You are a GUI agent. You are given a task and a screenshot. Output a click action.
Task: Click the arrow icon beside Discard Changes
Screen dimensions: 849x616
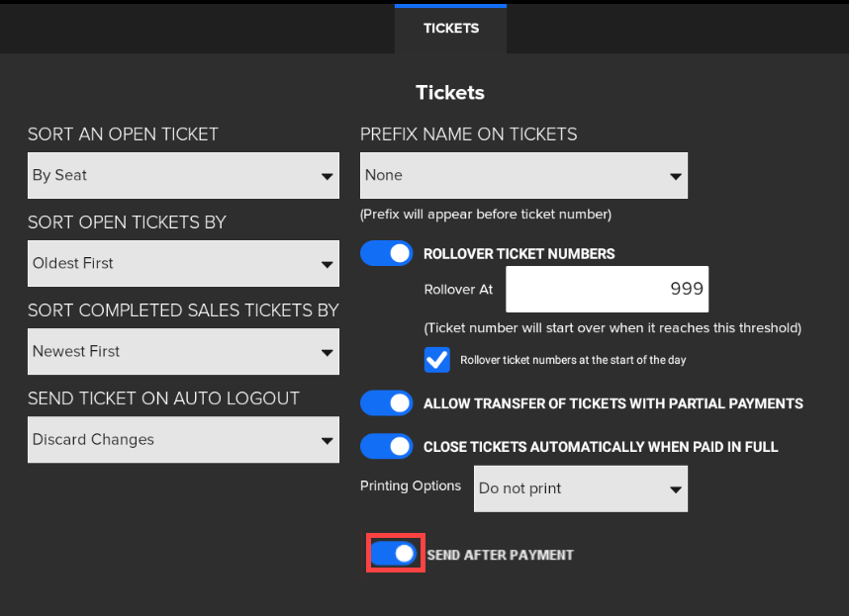[327, 441]
